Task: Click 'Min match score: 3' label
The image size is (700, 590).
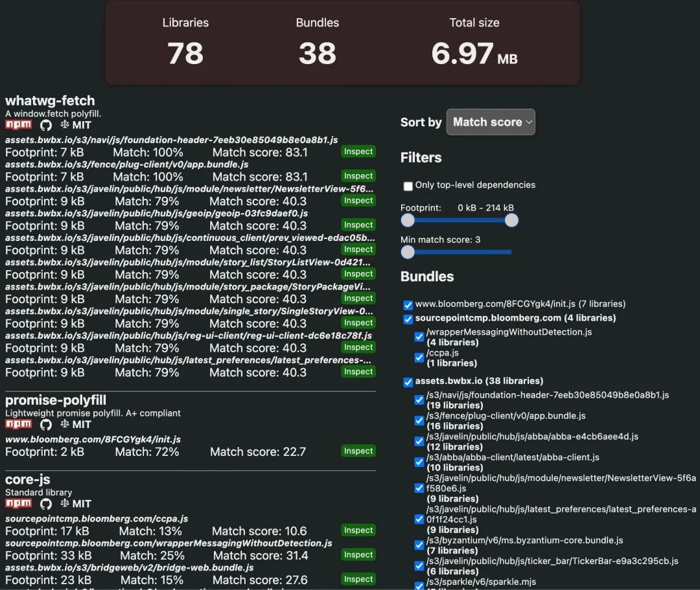Action: point(440,240)
